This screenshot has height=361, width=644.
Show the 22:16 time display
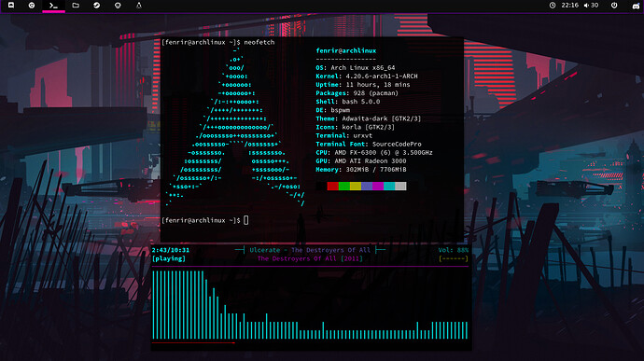pos(569,6)
